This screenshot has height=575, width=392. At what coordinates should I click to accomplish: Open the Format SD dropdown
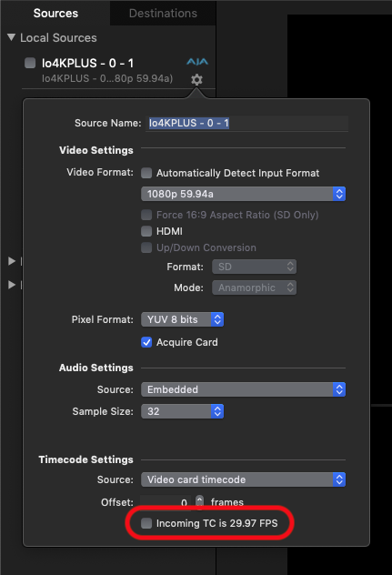(x=254, y=267)
